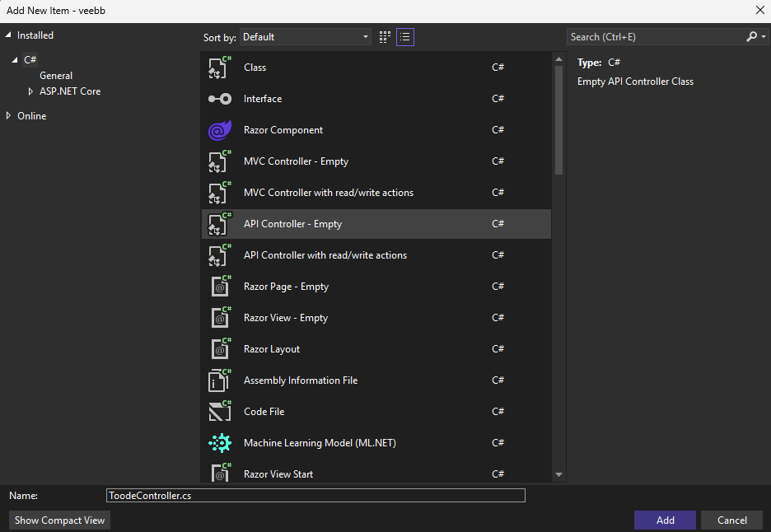Select the Assembly Information File icon
This screenshot has width=771, height=532.
click(219, 380)
